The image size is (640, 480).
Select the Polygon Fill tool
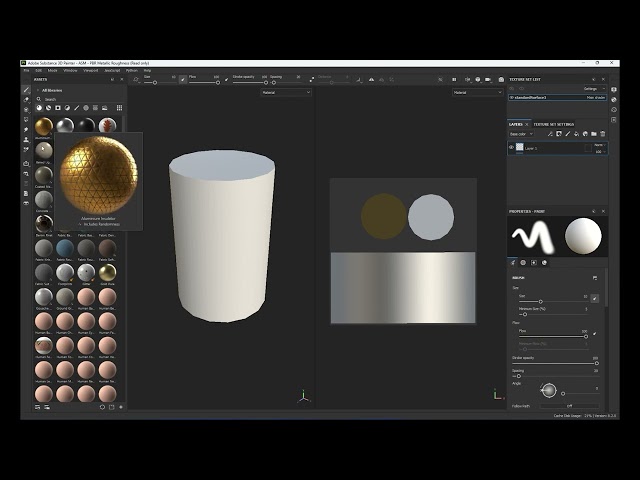point(26,120)
